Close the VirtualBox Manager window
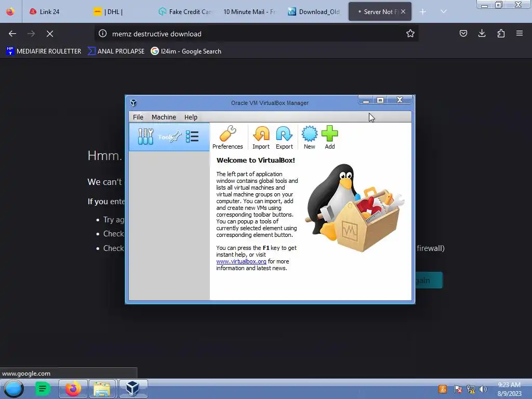Screen dimensions: 532x399 click(400, 100)
